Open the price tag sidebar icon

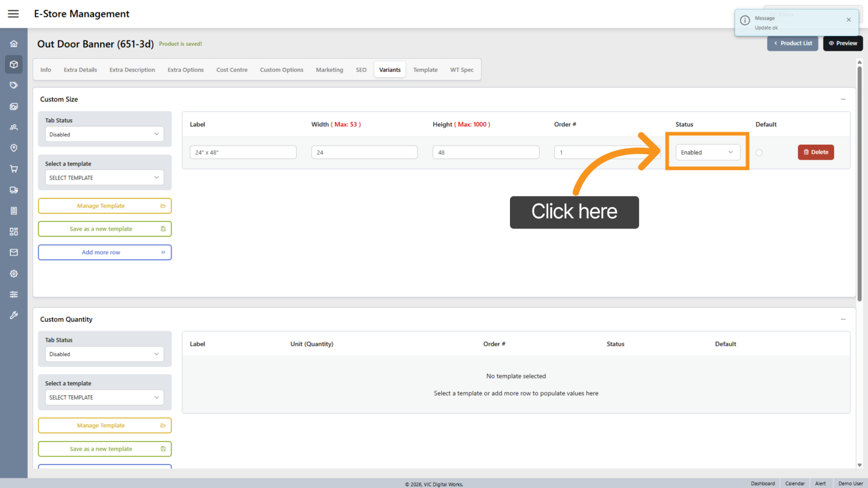point(14,85)
